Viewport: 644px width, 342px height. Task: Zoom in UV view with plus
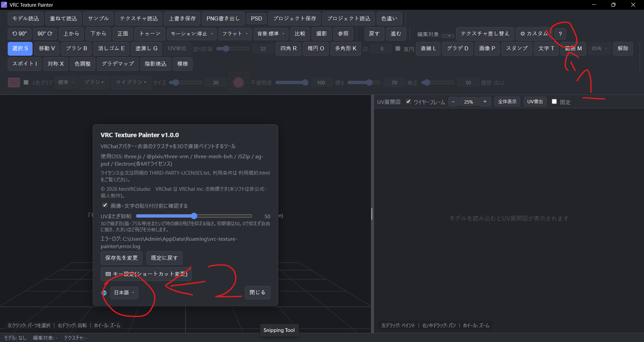(485, 102)
